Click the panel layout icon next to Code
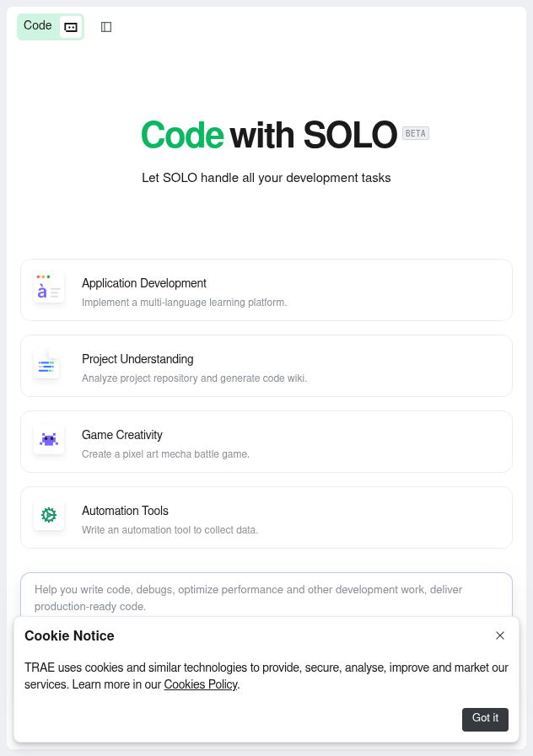Screen dimensions: 533x756 pyautogui.click(x=106, y=26)
